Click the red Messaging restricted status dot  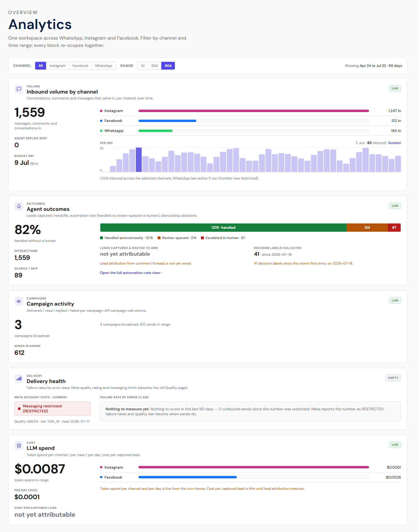point(19,409)
